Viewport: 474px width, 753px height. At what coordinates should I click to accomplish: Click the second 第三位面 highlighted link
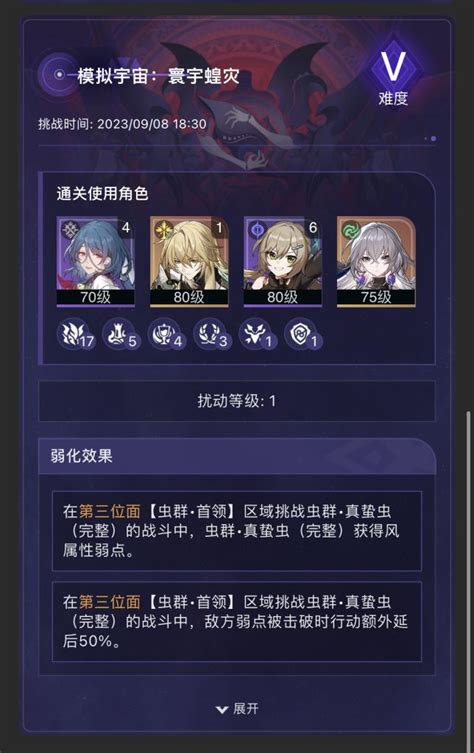coord(109,602)
